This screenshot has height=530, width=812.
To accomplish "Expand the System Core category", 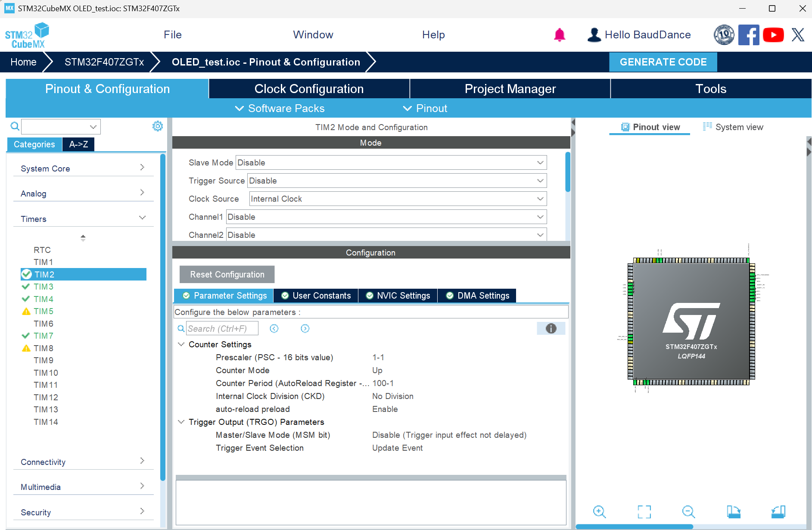I will 83,168.
